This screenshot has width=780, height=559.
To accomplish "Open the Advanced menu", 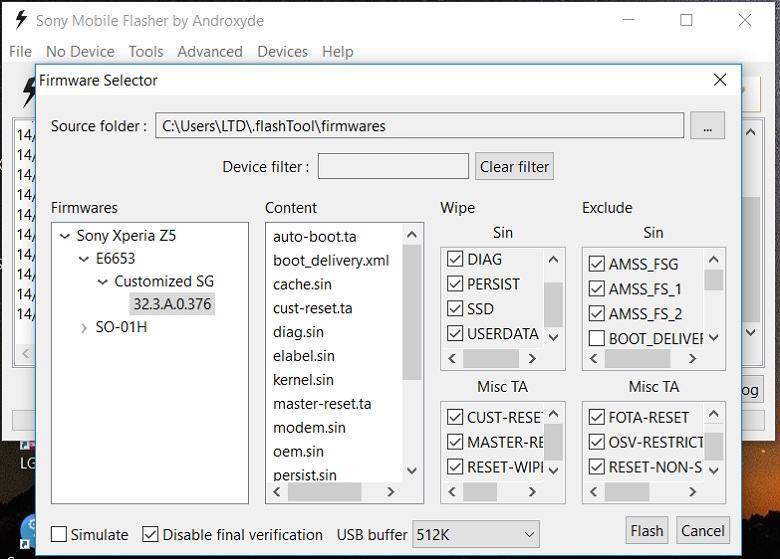I will pos(210,51).
